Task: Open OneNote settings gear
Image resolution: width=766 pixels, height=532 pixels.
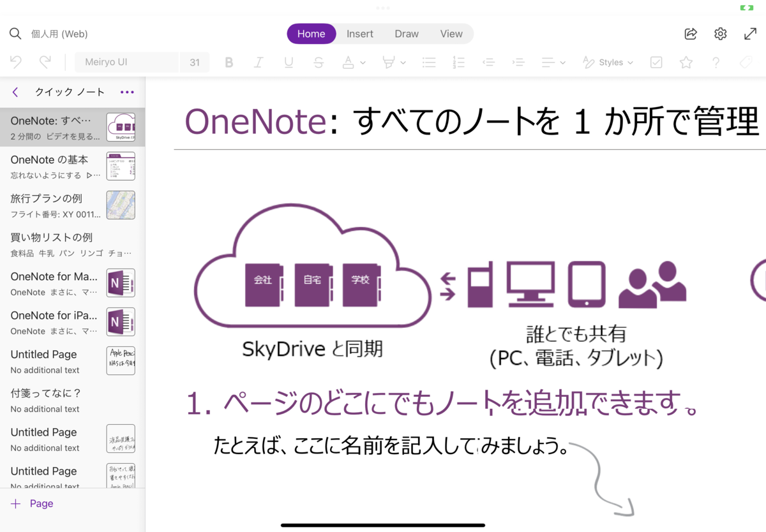Action: (x=720, y=34)
